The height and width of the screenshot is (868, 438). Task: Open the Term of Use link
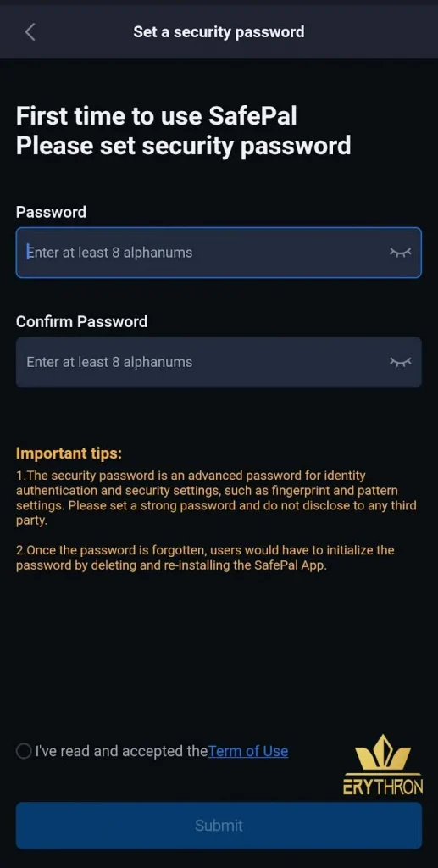pos(248,751)
